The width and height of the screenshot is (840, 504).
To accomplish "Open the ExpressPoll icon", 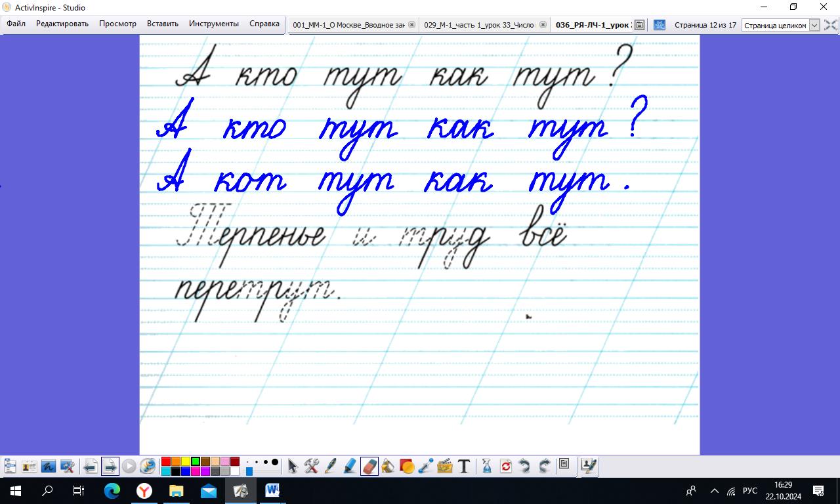I will coord(148,466).
